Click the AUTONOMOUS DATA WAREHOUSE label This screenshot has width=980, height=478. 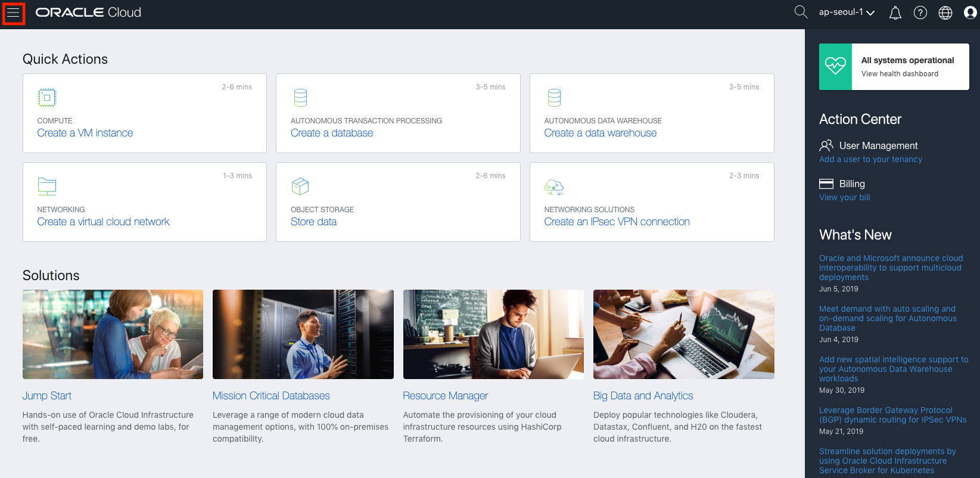click(x=603, y=120)
